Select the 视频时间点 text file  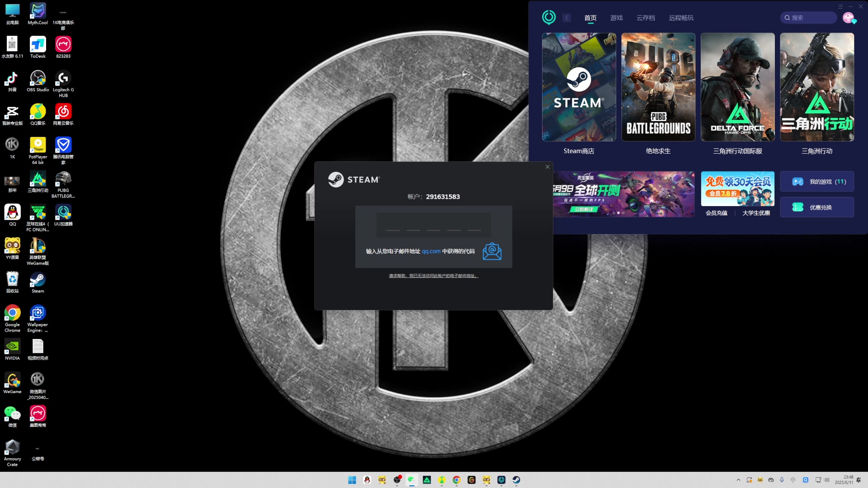(x=38, y=349)
